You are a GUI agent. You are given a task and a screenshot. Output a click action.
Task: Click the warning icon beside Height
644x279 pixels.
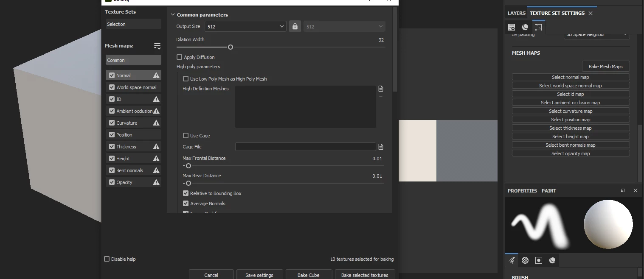(156, 159)
